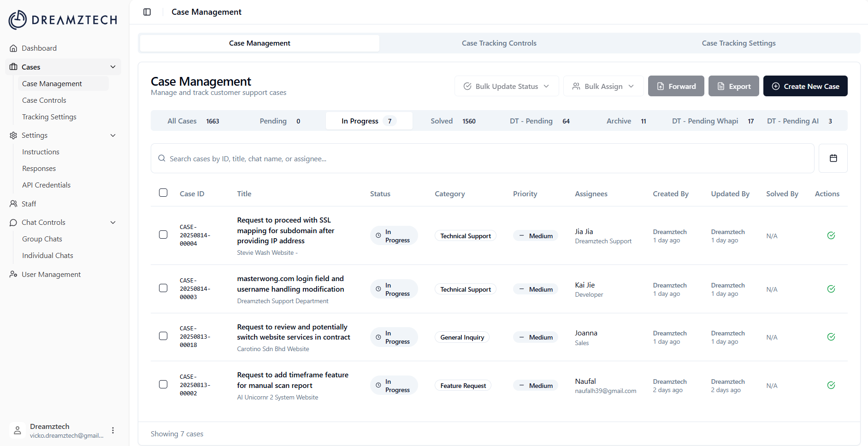The height and width of the screenshot is (446, 868).
Task: Export the cases list
Action: tap(733, 86)
